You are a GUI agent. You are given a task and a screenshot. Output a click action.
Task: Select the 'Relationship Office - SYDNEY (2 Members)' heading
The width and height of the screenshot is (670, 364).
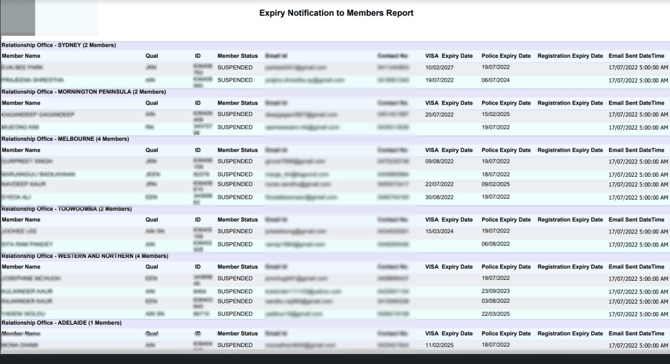pos(59,45)
